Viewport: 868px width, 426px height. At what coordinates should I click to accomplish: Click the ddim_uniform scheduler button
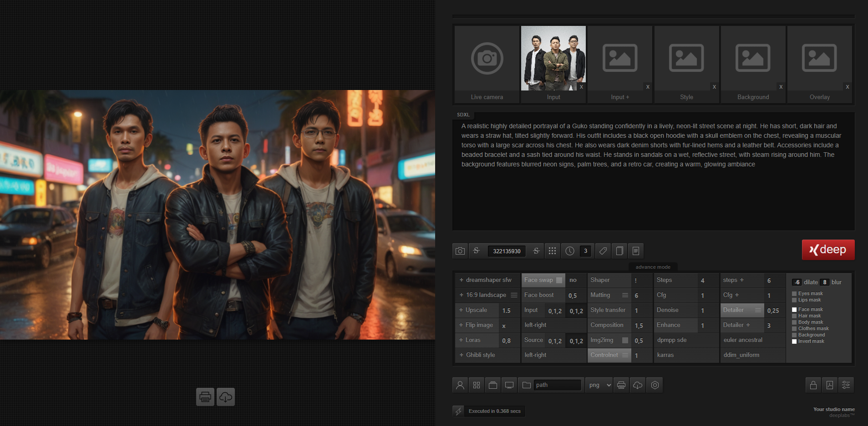[753, 355]
